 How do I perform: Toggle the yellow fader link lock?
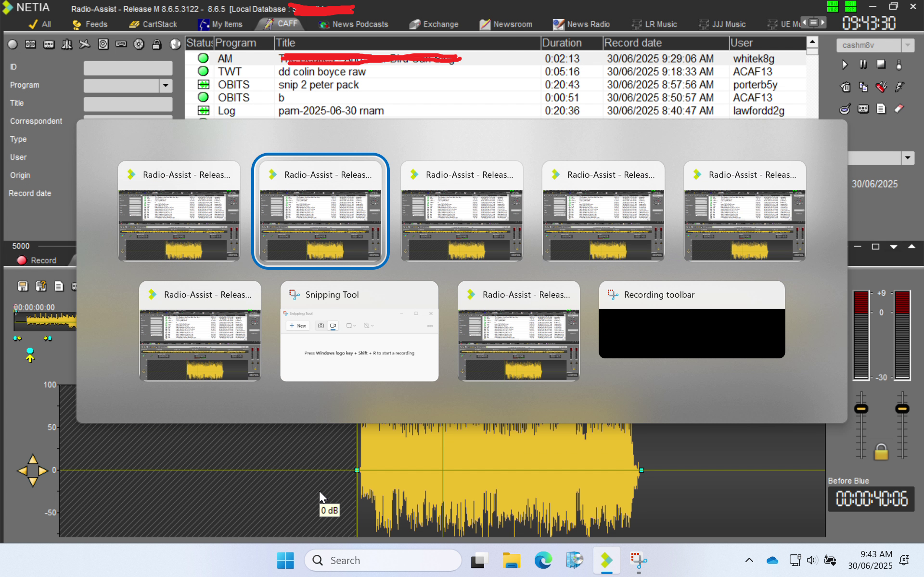881,452
